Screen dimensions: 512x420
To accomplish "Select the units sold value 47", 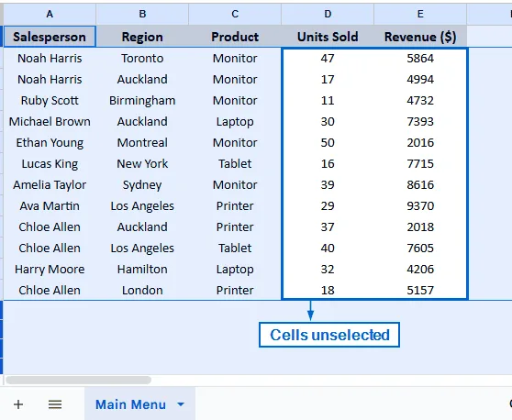I will tap(328, 58).
